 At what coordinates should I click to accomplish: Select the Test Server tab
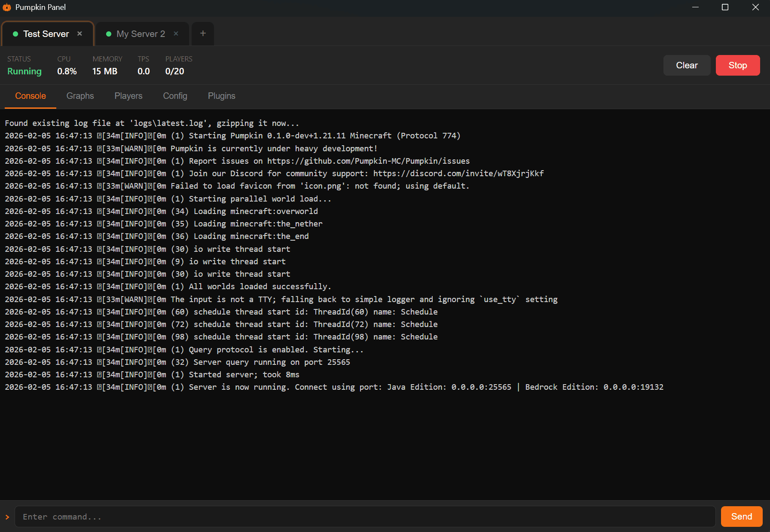coord(46,34)
